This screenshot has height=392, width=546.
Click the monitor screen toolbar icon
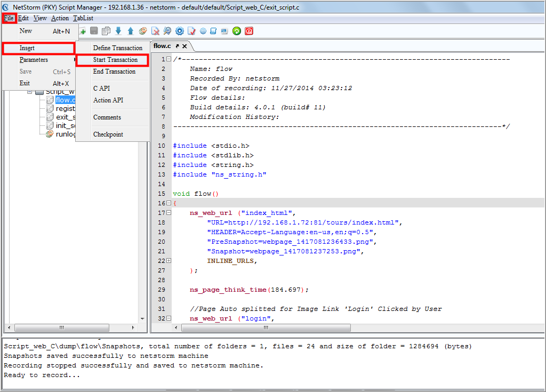coord(224,31)
